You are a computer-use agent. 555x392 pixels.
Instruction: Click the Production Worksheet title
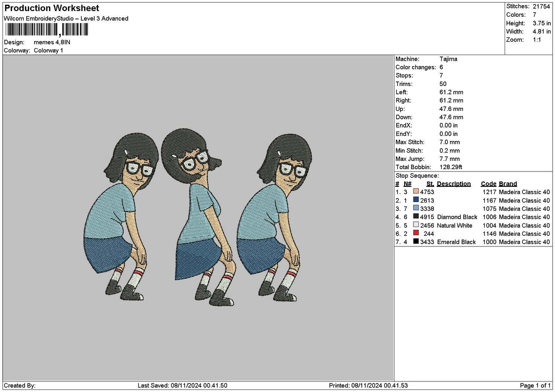coord(51,8)
